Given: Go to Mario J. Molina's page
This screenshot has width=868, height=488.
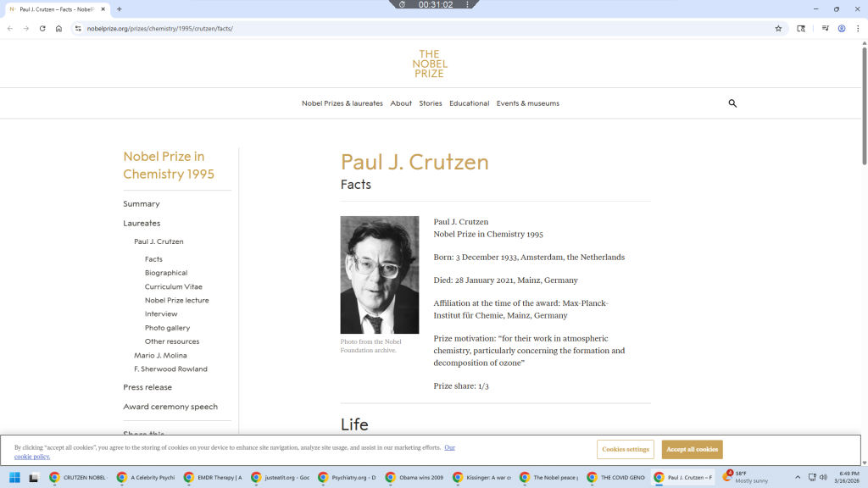Looking at the screenshot, I should click(x=160, y=355).
